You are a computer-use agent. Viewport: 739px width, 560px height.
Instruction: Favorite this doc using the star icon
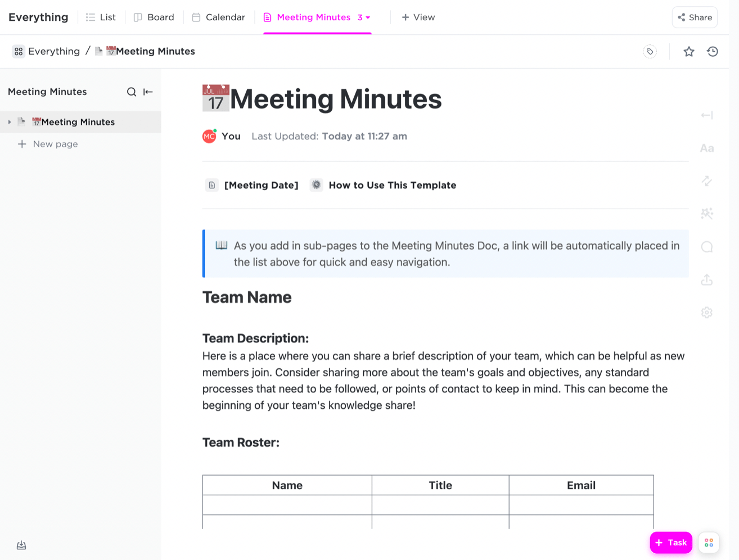pos(688,51)
